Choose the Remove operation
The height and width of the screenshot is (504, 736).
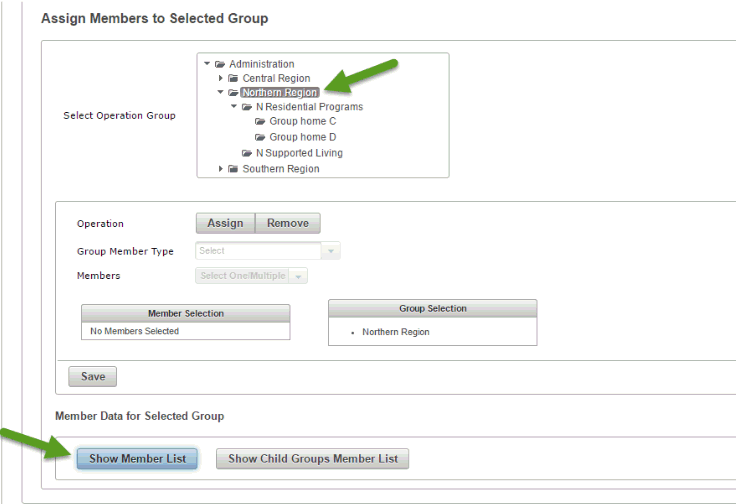[x=288, y=223]
